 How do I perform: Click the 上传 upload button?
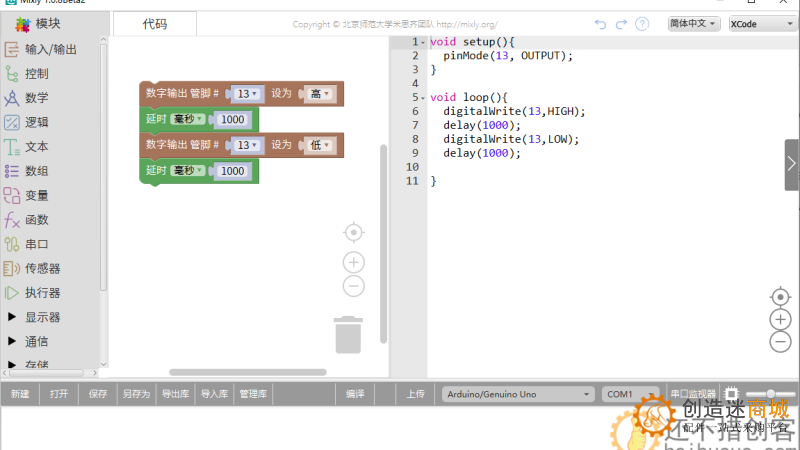pos(415,394)
